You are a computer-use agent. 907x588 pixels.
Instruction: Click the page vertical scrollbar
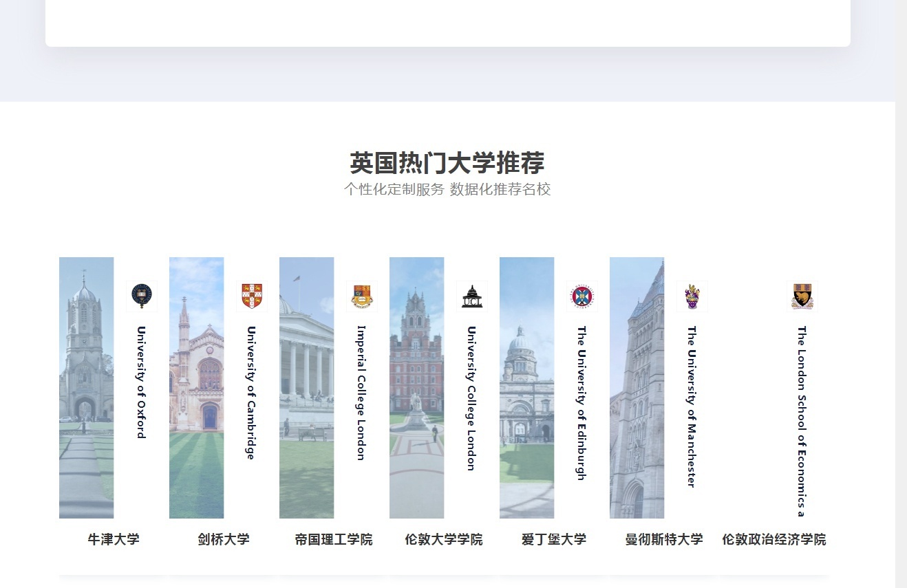pyautogui.click(x=901, y=294)
